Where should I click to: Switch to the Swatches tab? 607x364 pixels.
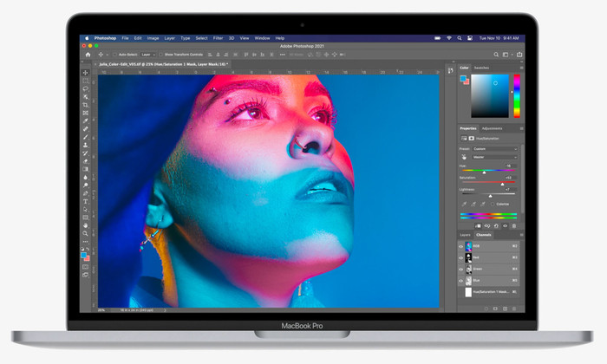coord(481,67)
